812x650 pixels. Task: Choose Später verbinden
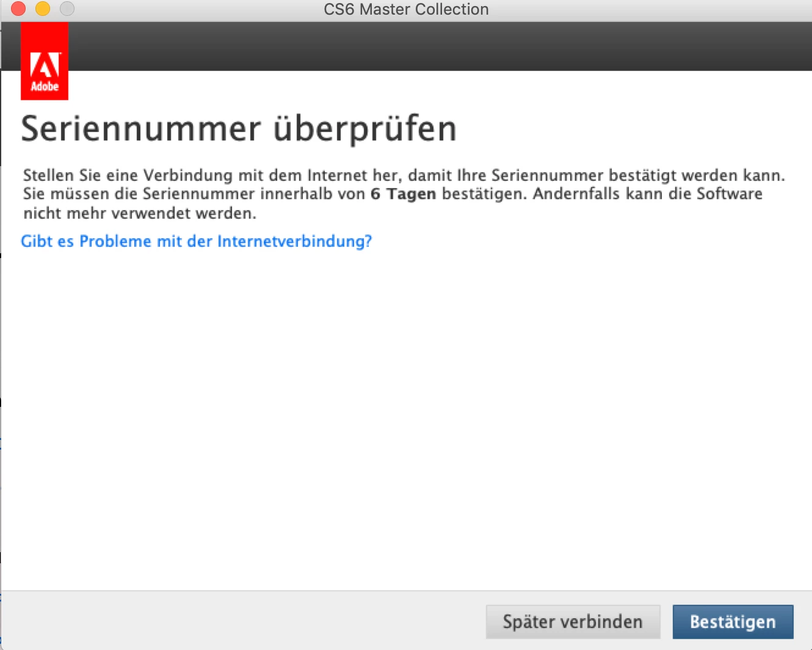(573, 622)
